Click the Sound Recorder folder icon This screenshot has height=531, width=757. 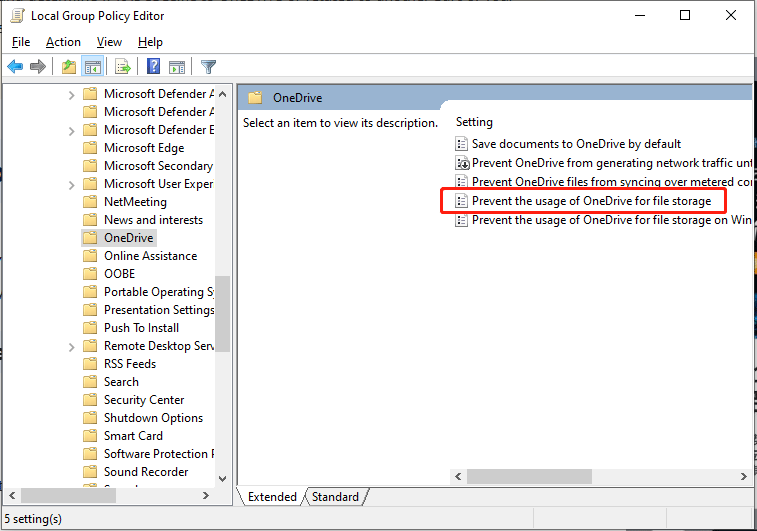[90, 472]
